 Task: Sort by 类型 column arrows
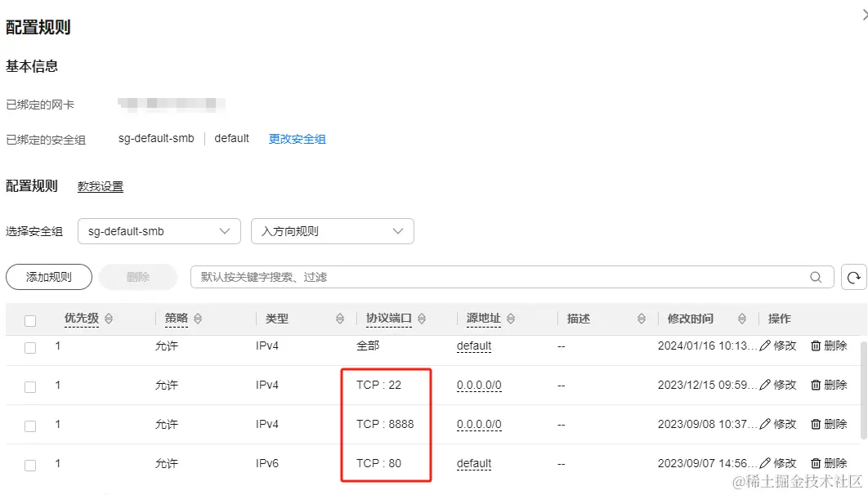[340, 319]
